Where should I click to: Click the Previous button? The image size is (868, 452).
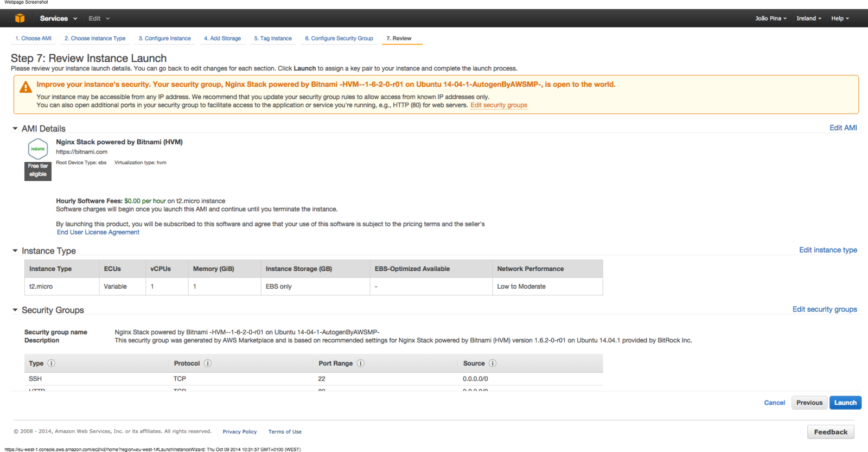[x=809, y=403]
